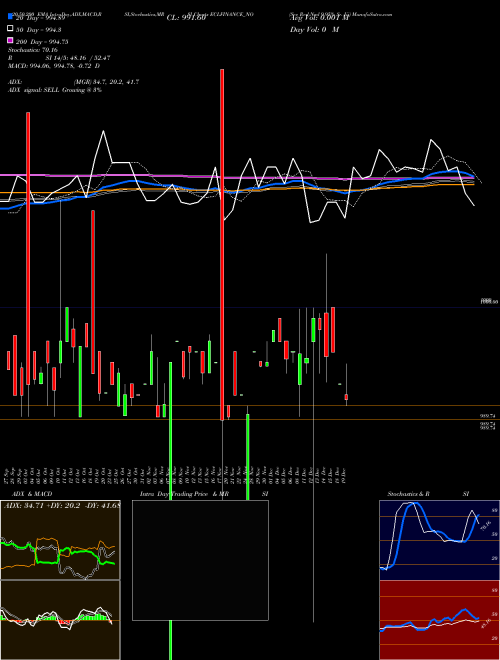Click the 'MACD: 994.06, 994.78, -0.72' line
The image size is (500, 660).
point(51,66)
